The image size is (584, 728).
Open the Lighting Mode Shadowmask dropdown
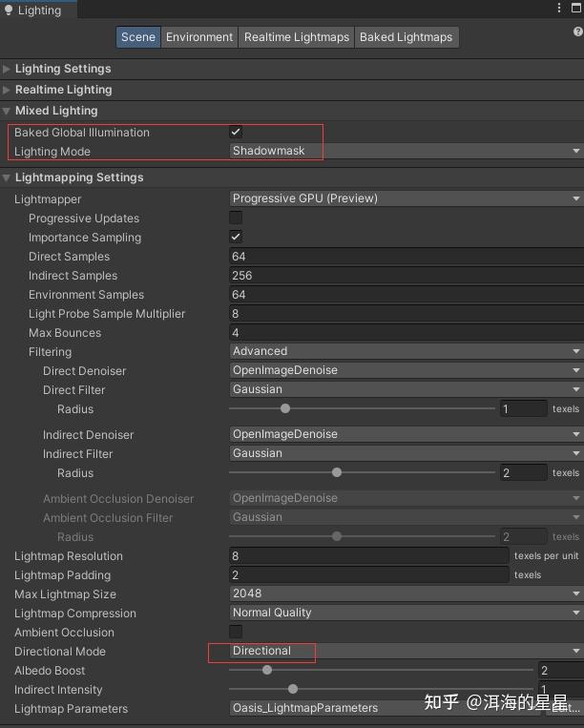406,151
